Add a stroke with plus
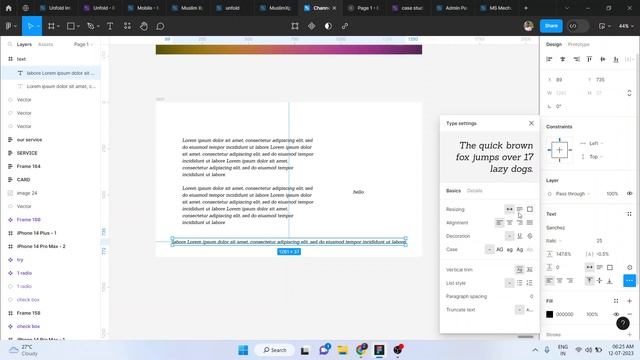Viewport: 640px width, 360px height. (x=629, y=334)
